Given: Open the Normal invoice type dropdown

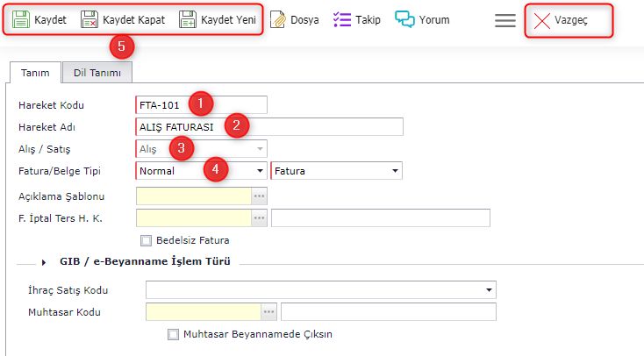Looking at the screenshot, I should (261, 171).
